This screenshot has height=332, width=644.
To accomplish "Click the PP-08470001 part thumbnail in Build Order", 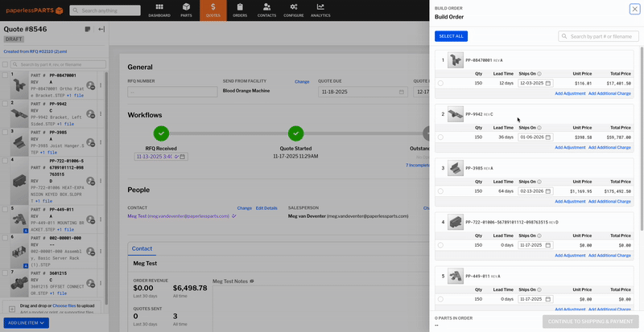I will point(456,60).
